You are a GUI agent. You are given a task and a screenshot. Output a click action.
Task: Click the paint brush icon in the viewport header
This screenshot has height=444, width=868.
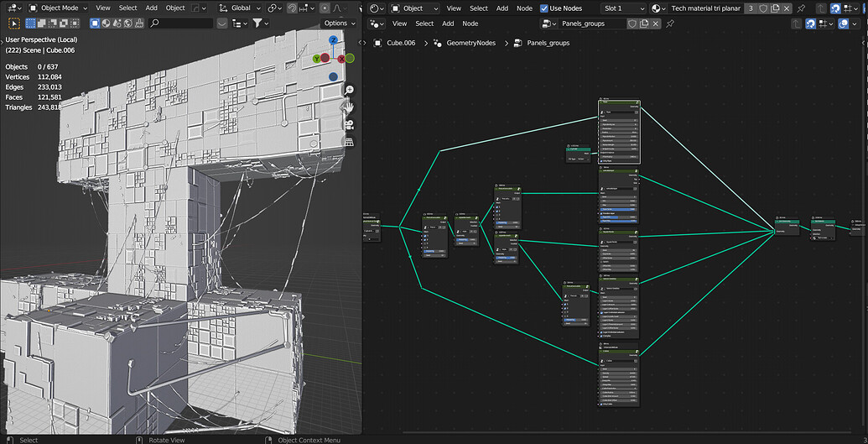click(x=139, y=24)
